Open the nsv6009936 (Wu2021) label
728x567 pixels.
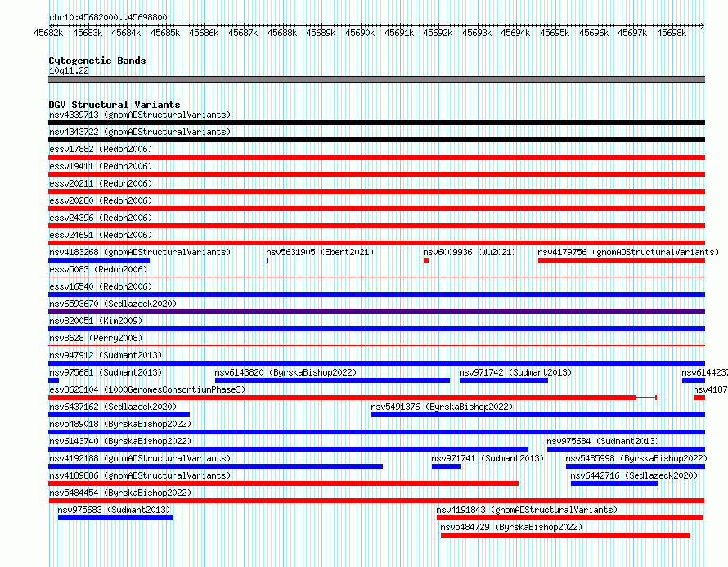tap(470, 252)
